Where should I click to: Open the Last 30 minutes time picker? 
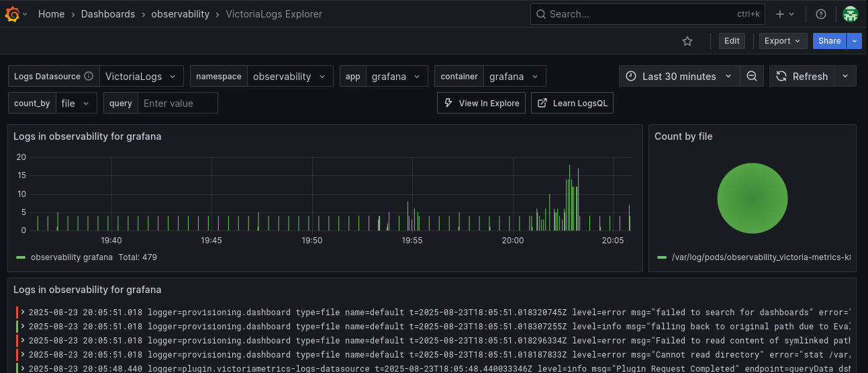(x=679, y=77)
